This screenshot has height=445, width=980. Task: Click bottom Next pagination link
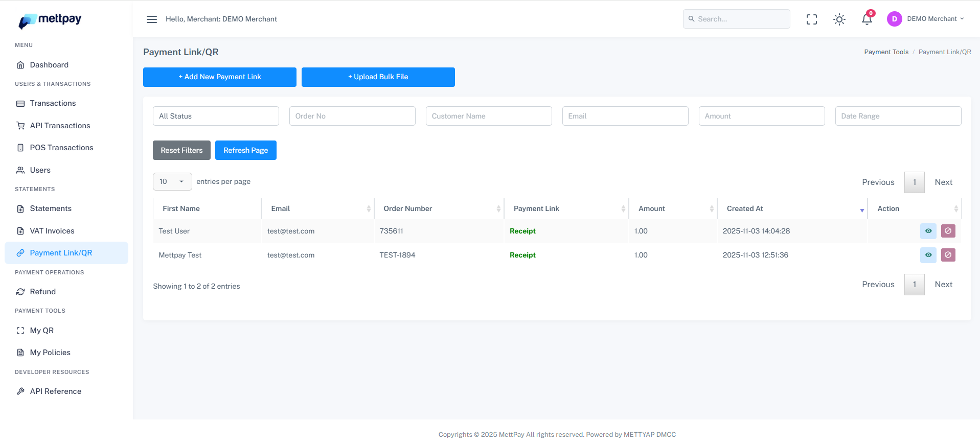click(x=944, y=285)
